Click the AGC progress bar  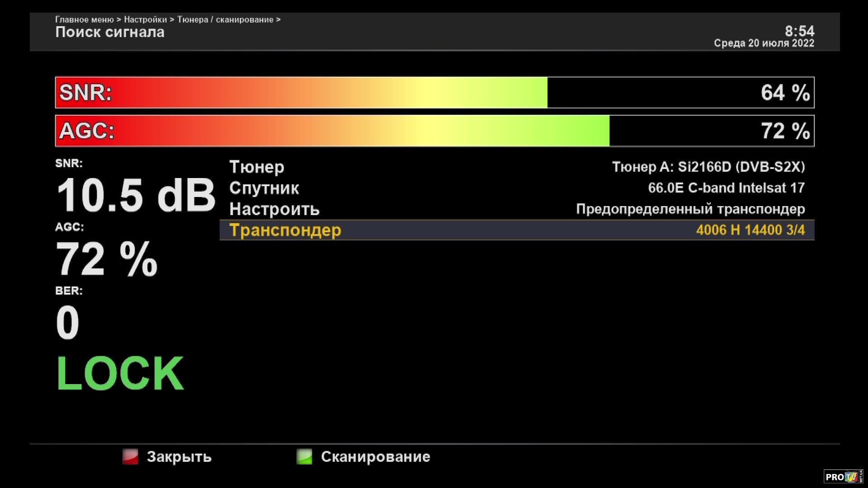434,131
